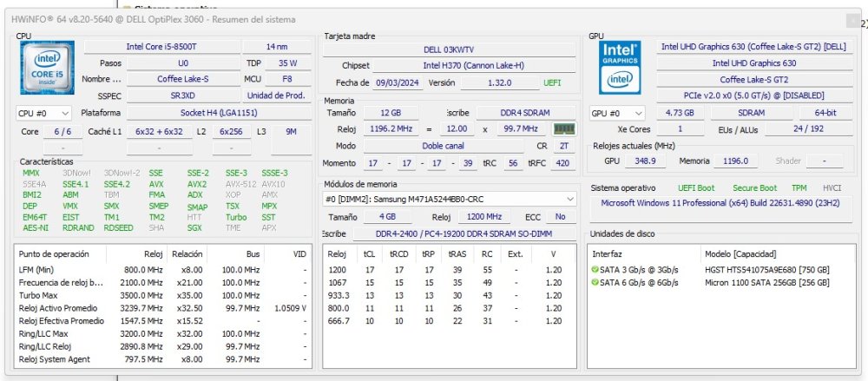The height and width of the screenshot is (381, 868).
Task: Click the 1.0509 V VID value
Action: click(x=290, y=308)
